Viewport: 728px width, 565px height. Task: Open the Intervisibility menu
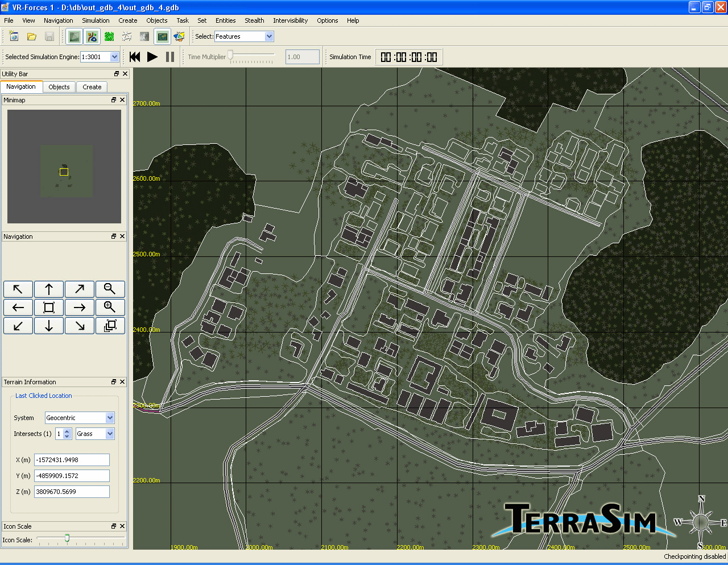[290, 20]
